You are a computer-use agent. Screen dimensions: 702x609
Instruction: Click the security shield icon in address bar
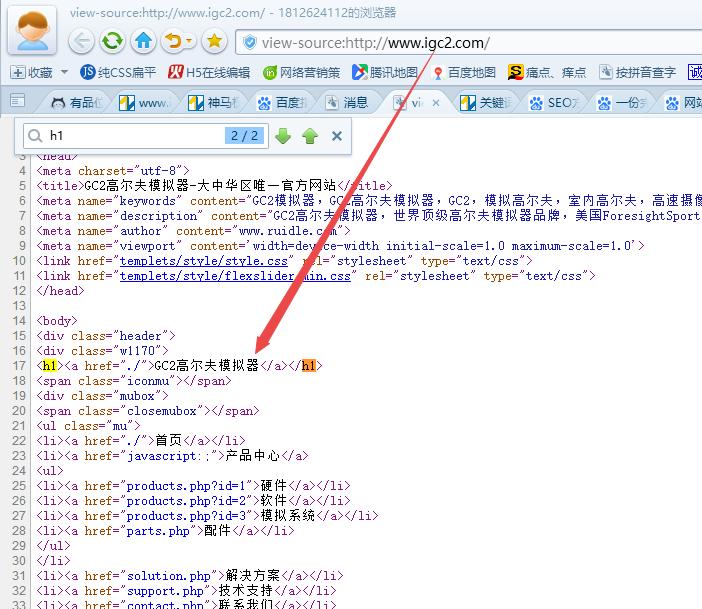point(250,43)
